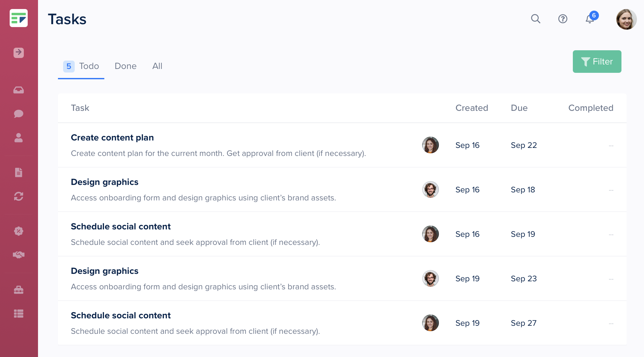Select assigned user avatar on Create content plan
The width and height of the screenshot is (644, 357).
(429, 145)
